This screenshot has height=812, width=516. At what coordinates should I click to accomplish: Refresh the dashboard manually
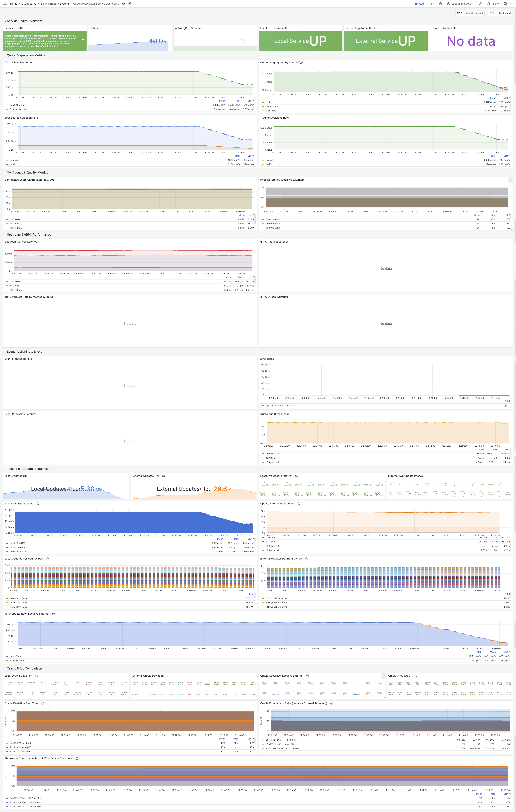tap(488, 4)
